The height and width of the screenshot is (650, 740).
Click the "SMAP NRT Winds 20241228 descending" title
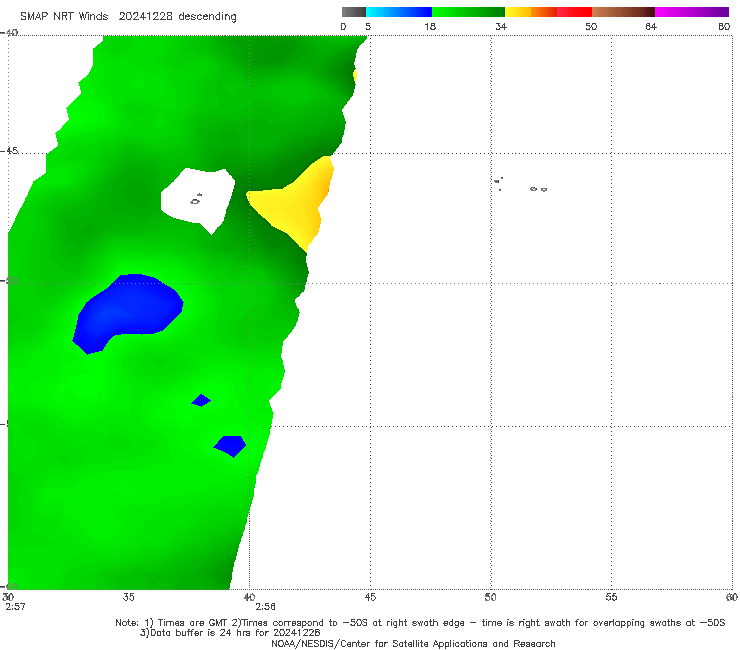tap(128, 16)
